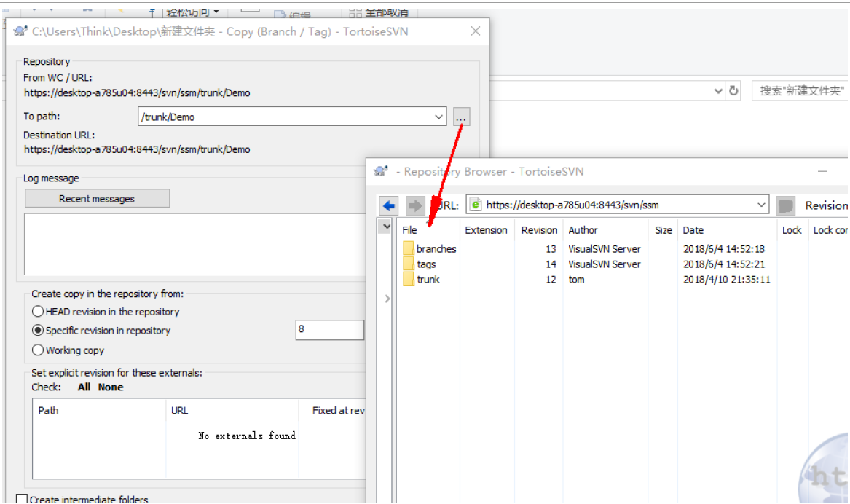
Task: Click the Revision button in the Repository Browser
Action: [x=826, y=205]
